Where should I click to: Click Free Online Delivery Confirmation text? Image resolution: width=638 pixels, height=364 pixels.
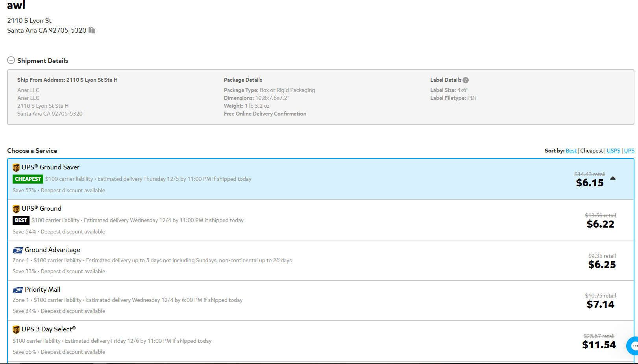265,114
